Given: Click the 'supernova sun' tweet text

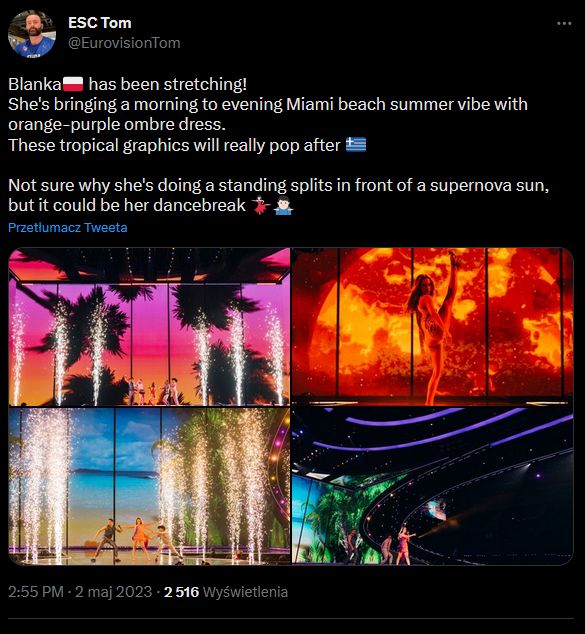Looking at the screenshot, I should 489,185.
